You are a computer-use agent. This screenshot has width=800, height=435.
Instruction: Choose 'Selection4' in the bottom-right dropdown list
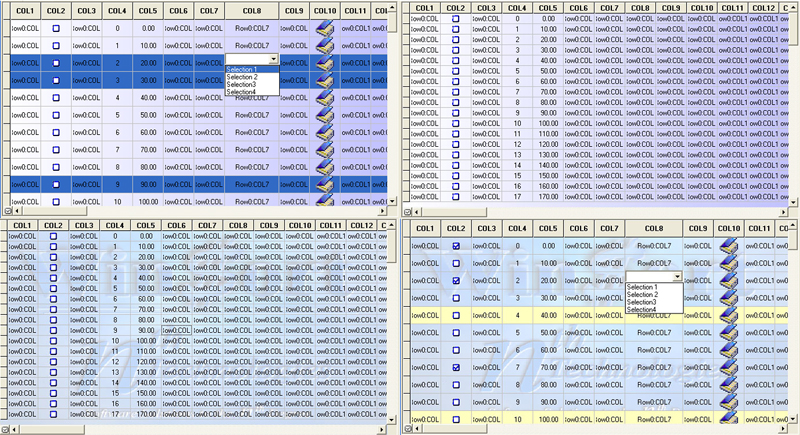coord(641,310)
